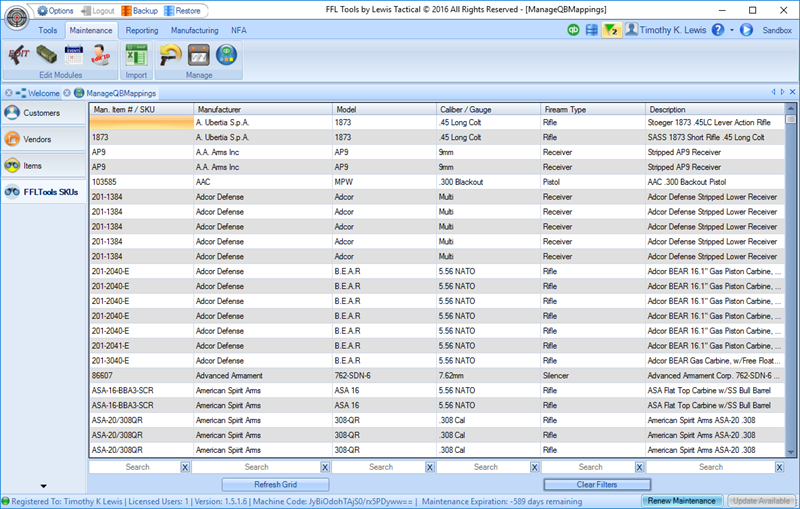
Task: Close active document with blue X
Action: pos(792,92)
